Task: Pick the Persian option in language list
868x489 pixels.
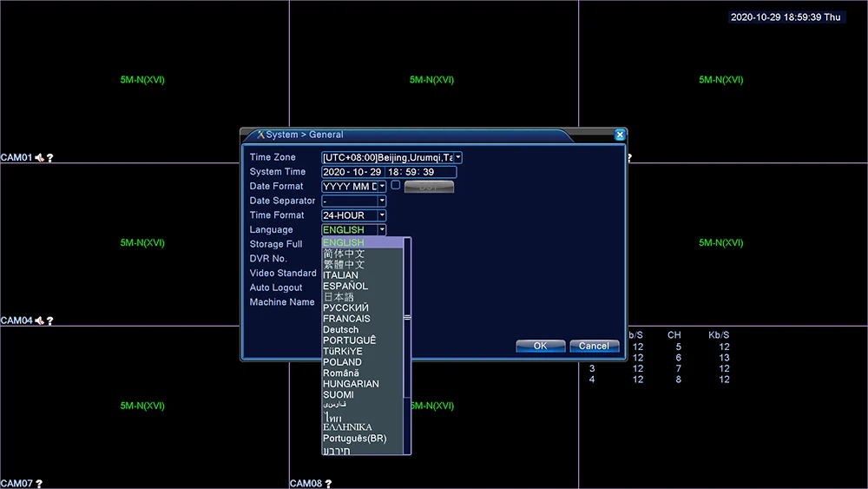Action: pos(363,406)
